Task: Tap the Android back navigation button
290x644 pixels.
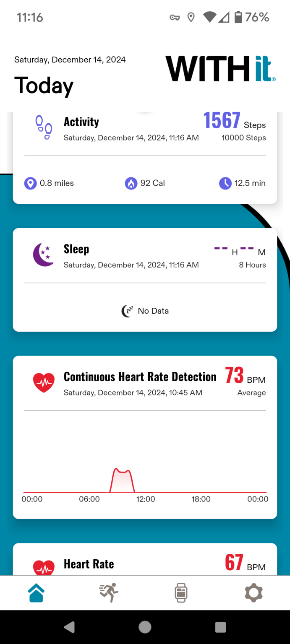Action: [70, 628]
